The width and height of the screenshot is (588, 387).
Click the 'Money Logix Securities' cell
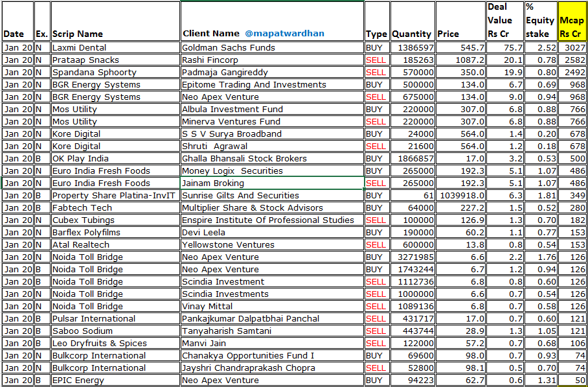point(272,170)
